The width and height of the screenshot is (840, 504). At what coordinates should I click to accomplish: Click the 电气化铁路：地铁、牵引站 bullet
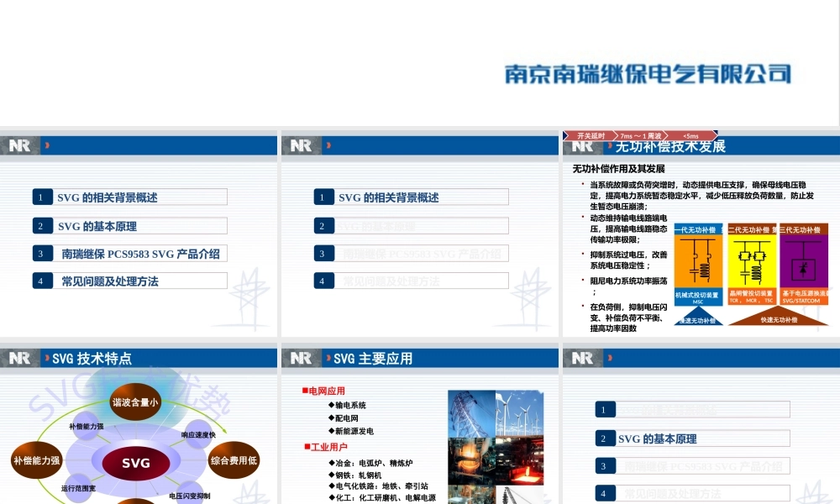point(378,486)
